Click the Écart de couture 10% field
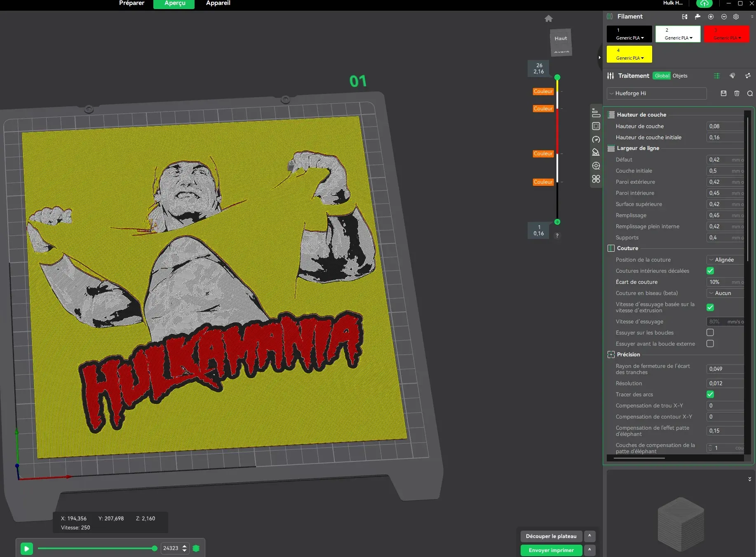Image resolution: width=756 pixels, height=557 pixels. point(725,282)
